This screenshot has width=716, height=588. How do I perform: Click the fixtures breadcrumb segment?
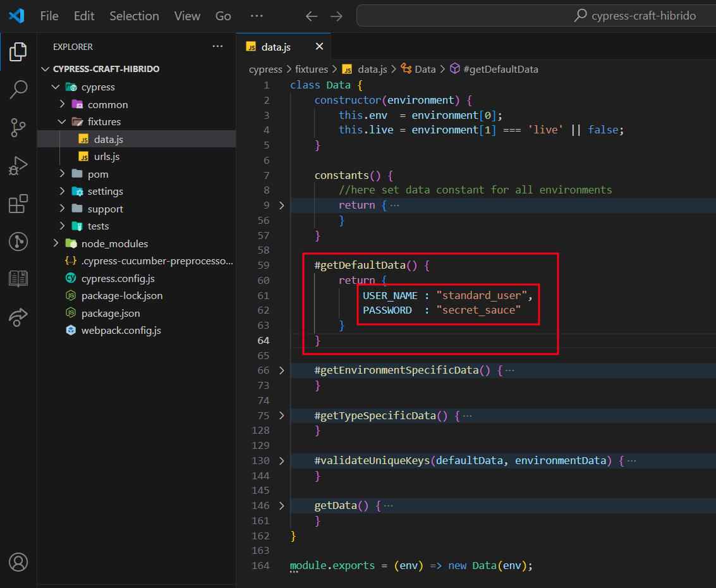312,69
